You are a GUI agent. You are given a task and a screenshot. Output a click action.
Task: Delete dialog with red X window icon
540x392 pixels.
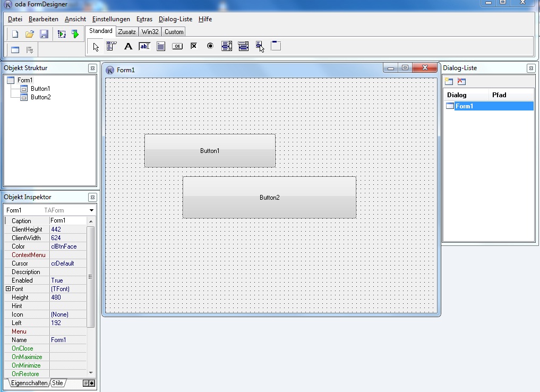pyautogui.click(x=461, y=81)
